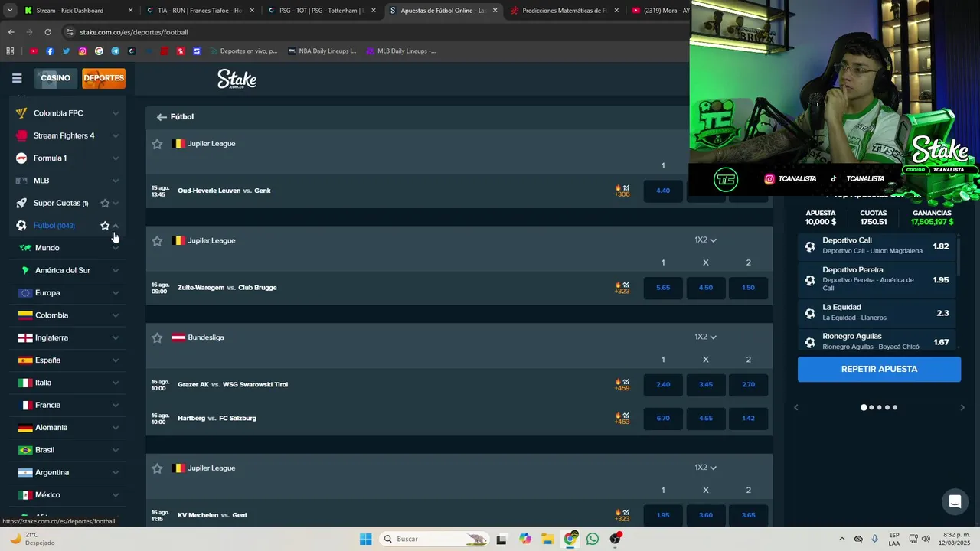
Task: Expand Stream Fighters 4 in sidebar
Action: tap(116, 136)
